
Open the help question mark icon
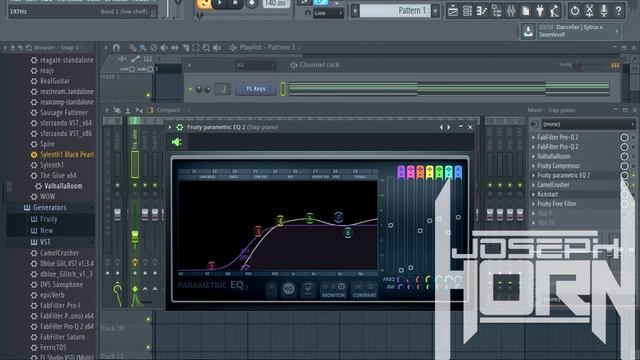[x=619, y=11]
